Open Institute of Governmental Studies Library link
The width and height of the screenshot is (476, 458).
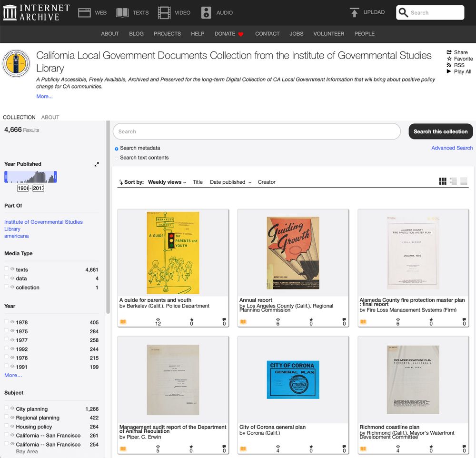pyautogui.click(x=43, y=225)
